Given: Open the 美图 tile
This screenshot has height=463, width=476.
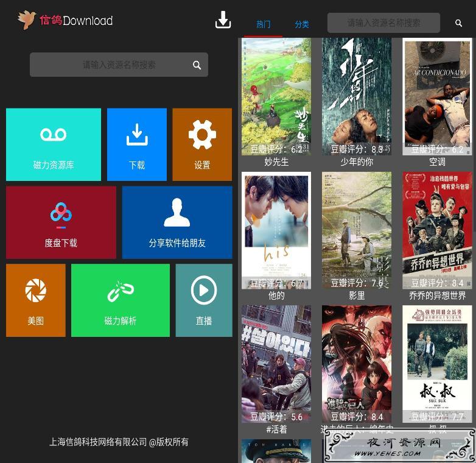Looking at the screenshot, I should (x=36, y=300).
